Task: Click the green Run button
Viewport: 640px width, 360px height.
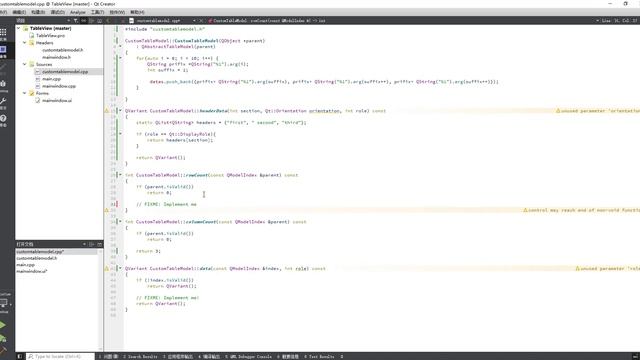Action: click(3, 325)
